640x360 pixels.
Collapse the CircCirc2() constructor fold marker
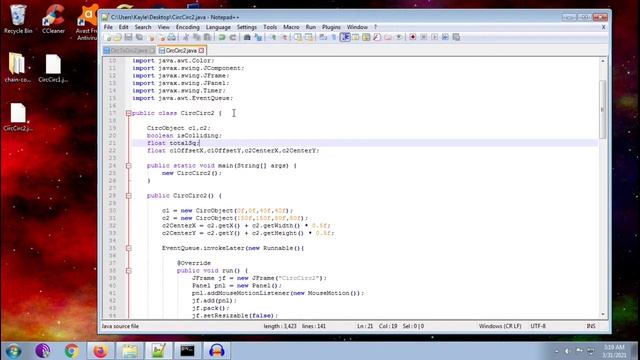point(129,196)
